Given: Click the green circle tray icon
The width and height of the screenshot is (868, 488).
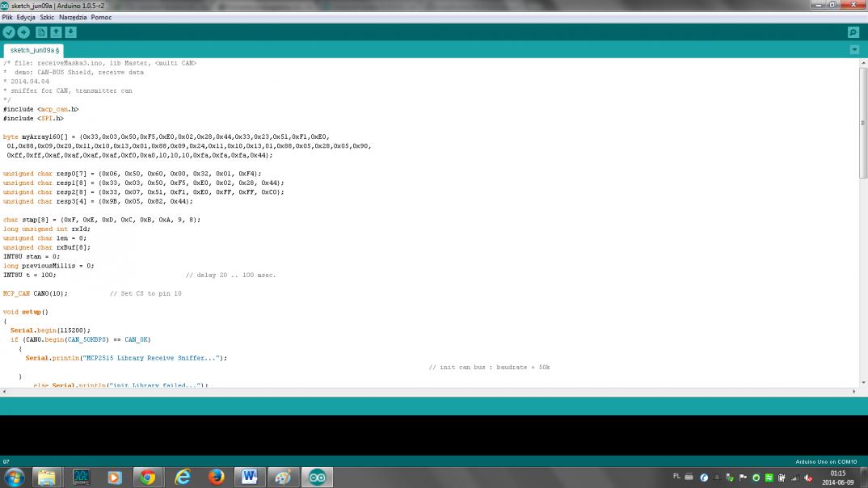Looking at the screenshot, I should [x=756, y=477].
